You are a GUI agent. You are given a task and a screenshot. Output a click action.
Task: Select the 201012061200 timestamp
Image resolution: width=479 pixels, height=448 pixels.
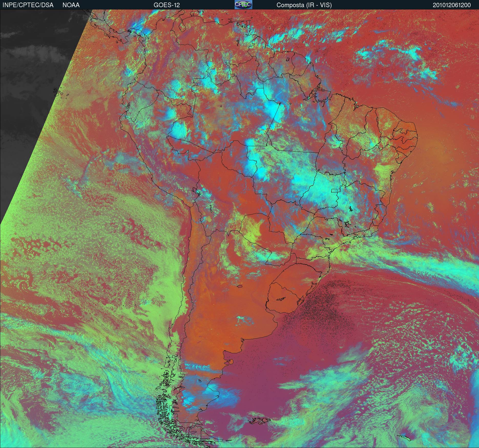click(x=452, y=5)
